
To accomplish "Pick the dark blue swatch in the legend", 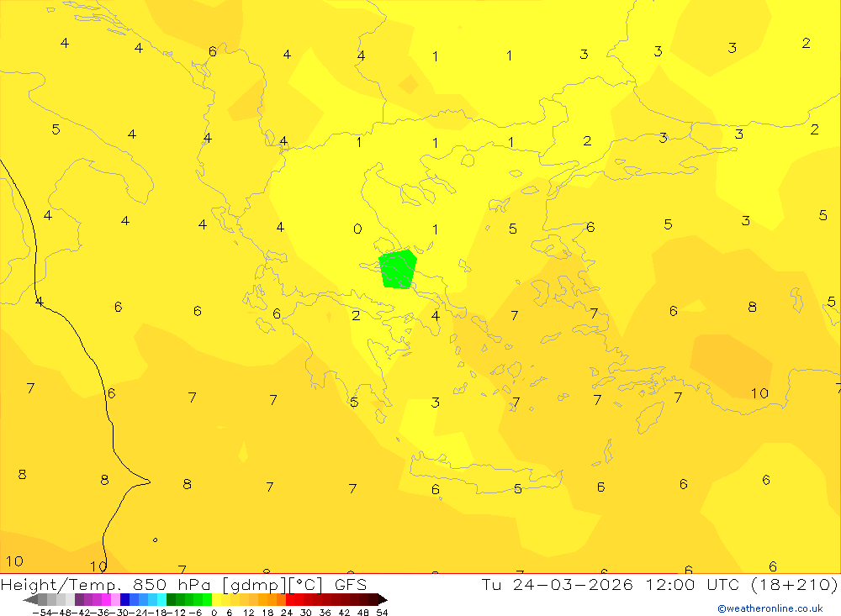I will pyautogui.click(x=124, y=600).
